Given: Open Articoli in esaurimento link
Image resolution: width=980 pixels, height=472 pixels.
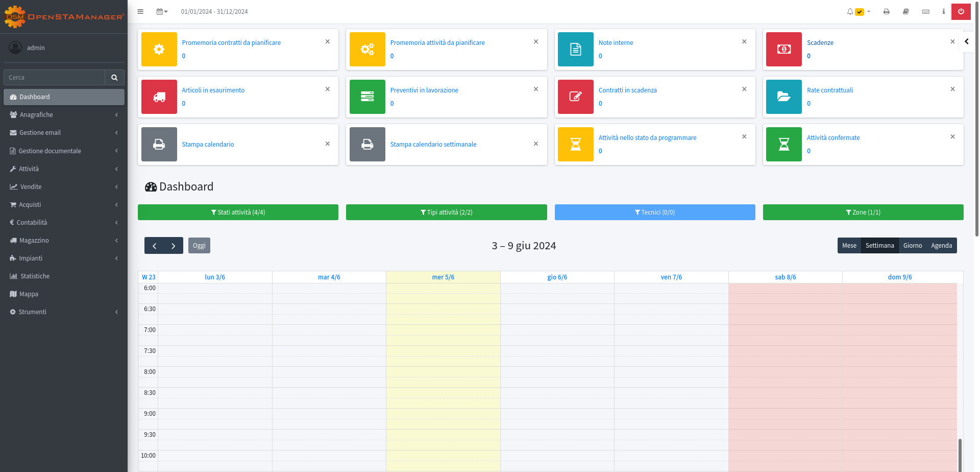Looking at the screenshot, I should (213, 90).
